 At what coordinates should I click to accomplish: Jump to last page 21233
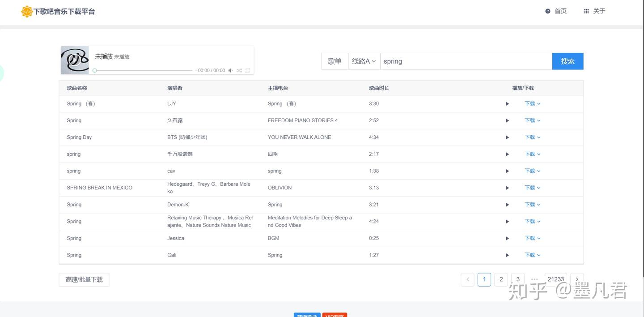(556, 279)
